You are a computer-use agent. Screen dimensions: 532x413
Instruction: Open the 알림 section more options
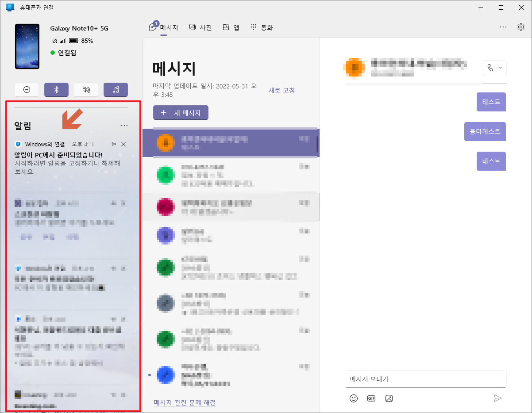124,126
